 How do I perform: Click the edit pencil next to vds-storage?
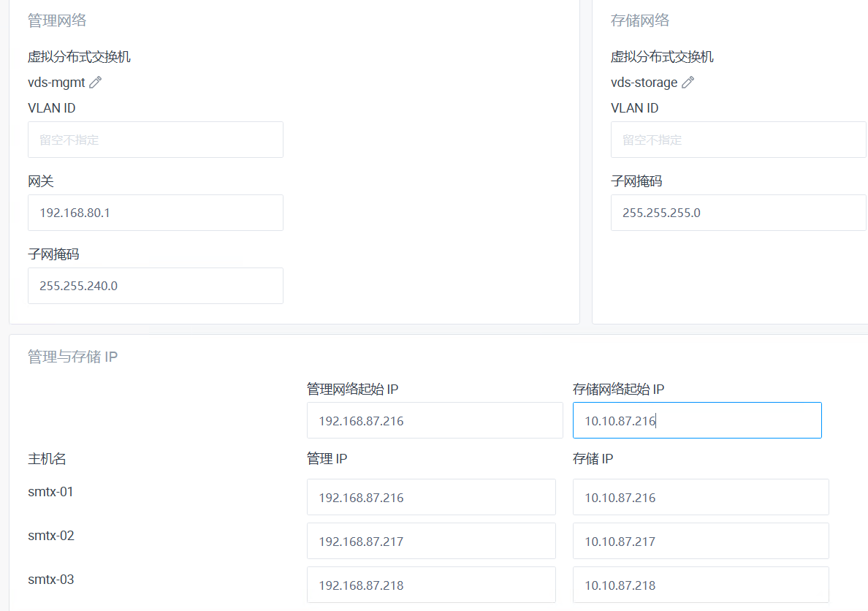[x=687, y=83]
